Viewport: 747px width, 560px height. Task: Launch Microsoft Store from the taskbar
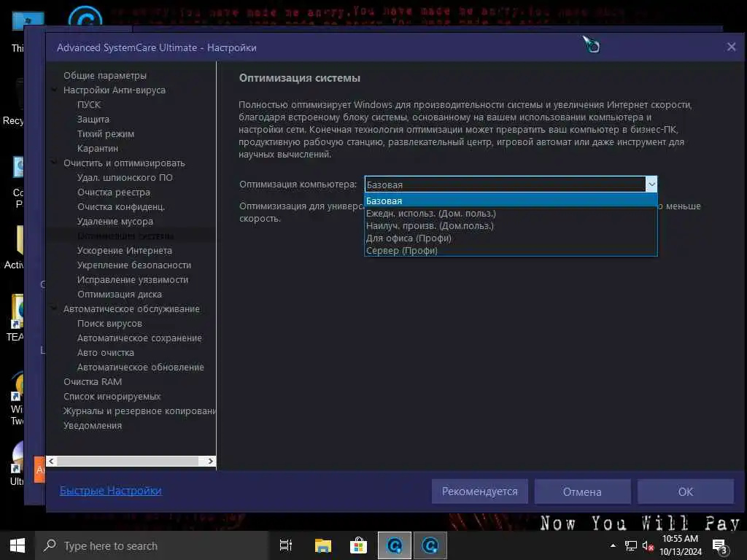coord(358,545)
